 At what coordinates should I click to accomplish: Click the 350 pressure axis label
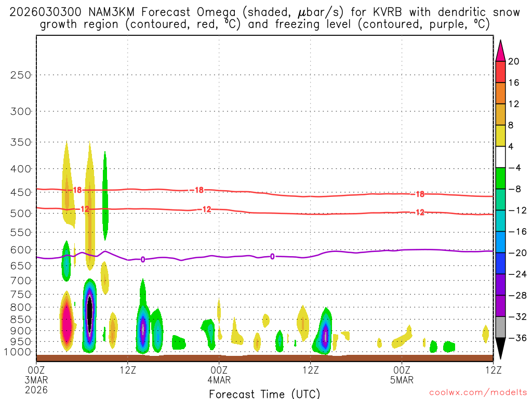(x=21, y=142)
